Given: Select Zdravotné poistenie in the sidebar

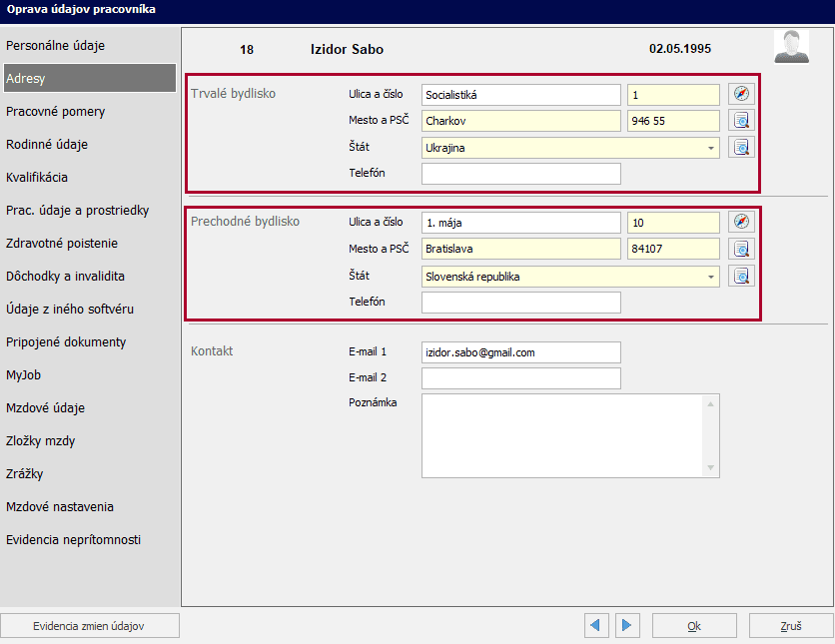Looking at the screenshot, I should tap(62, 244).
